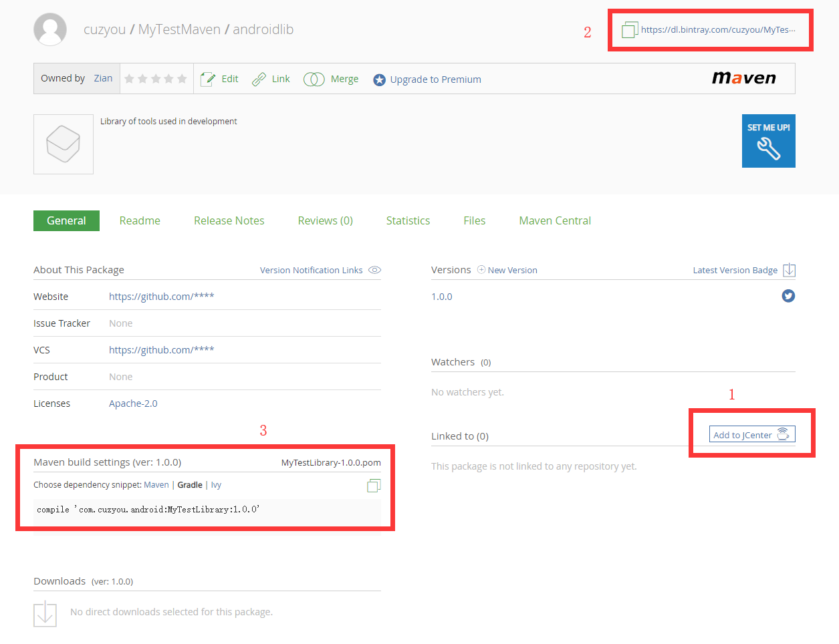
Task: Click the Upgrade to Premium star icon
Action: point(380,79)
